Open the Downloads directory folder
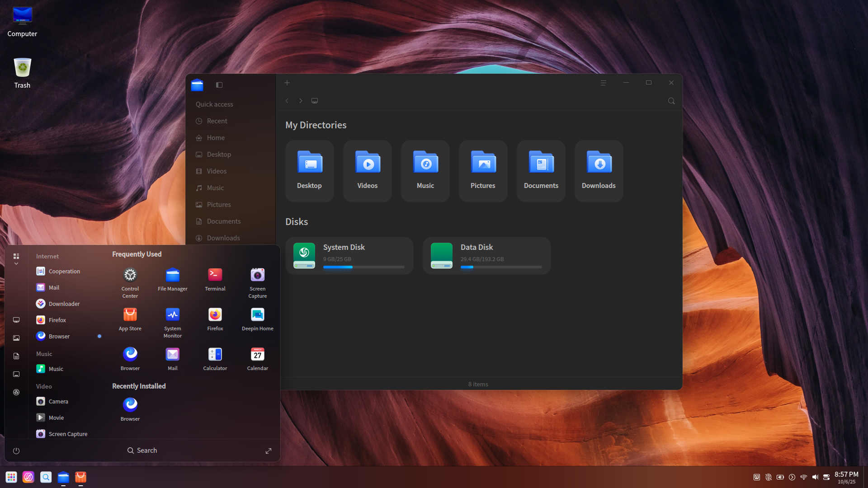Screen dimensions: 868x488 (x=599, y=171)
